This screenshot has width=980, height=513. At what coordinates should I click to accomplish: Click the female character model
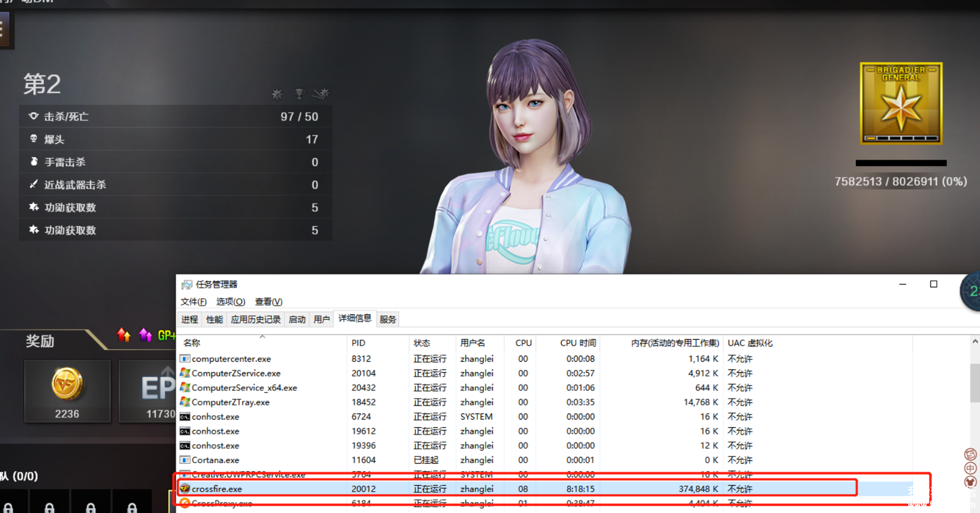529,158
